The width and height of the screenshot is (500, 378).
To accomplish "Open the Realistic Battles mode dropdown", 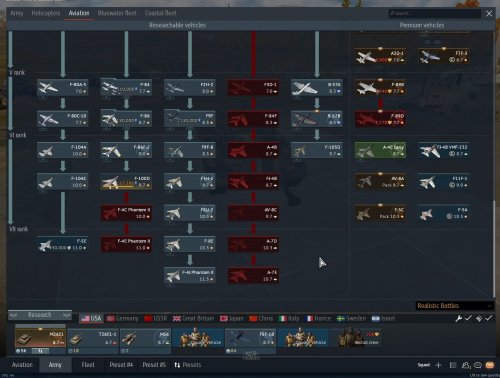I will pos(454,306).
